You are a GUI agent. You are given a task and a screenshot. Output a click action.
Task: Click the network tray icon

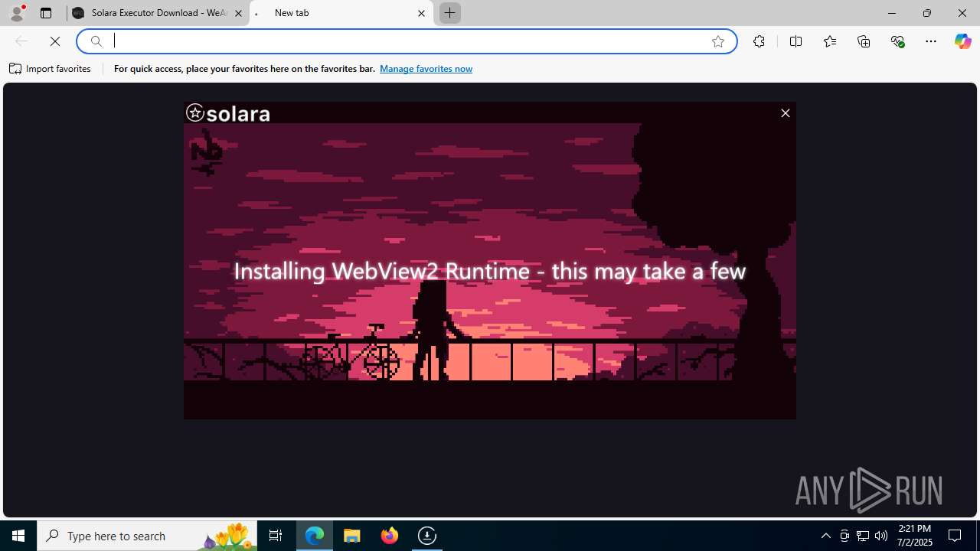pyautogui.click(x=863, y=536)
